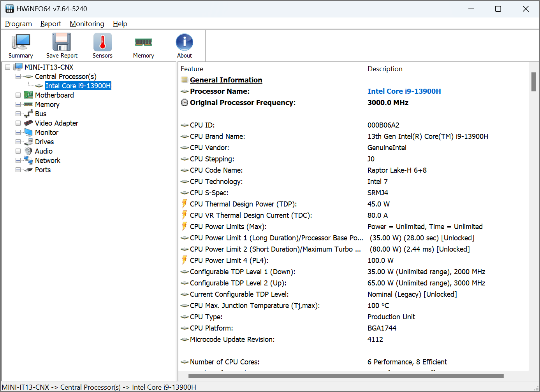Open the Help menu
The width and height of the screenshot is (540, 392).
[x=120, y=24]
